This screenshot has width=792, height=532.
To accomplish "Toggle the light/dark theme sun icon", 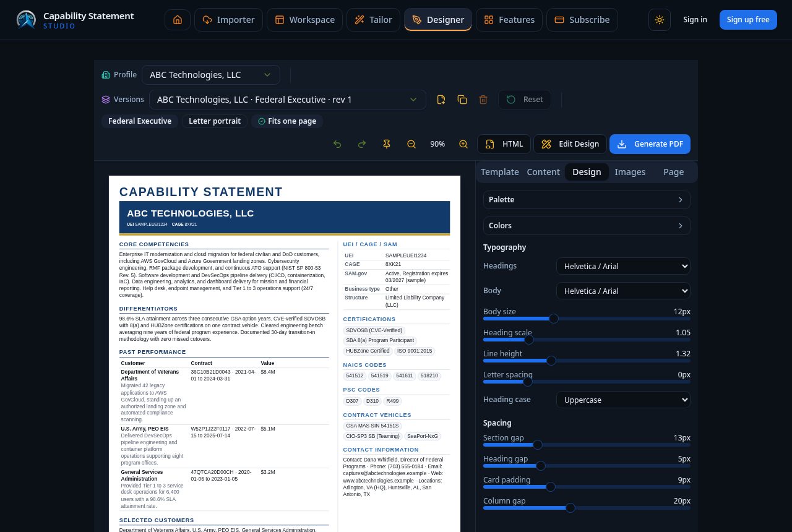I will pyautogui.click(x=660, y=20).
